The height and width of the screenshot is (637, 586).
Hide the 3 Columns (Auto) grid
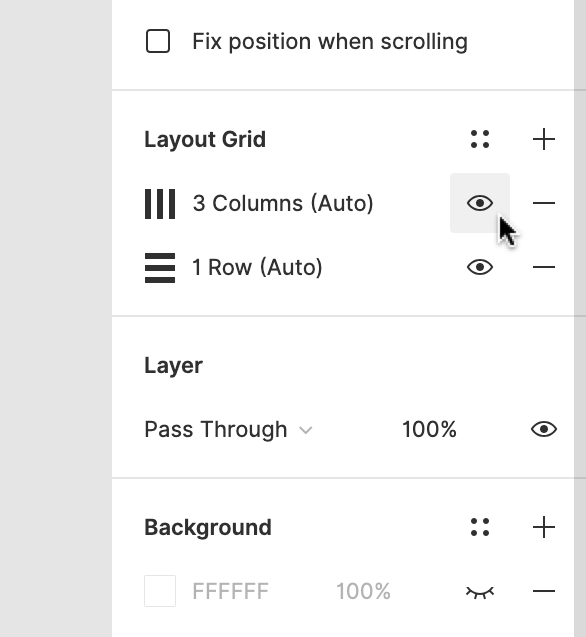480,203
